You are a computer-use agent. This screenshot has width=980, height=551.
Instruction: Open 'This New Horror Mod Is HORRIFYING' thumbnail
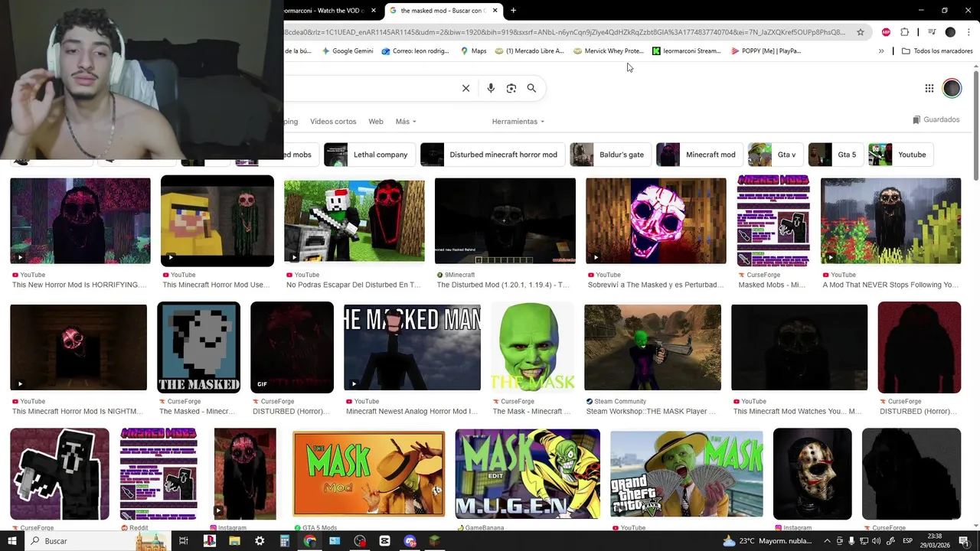point(80,221)
